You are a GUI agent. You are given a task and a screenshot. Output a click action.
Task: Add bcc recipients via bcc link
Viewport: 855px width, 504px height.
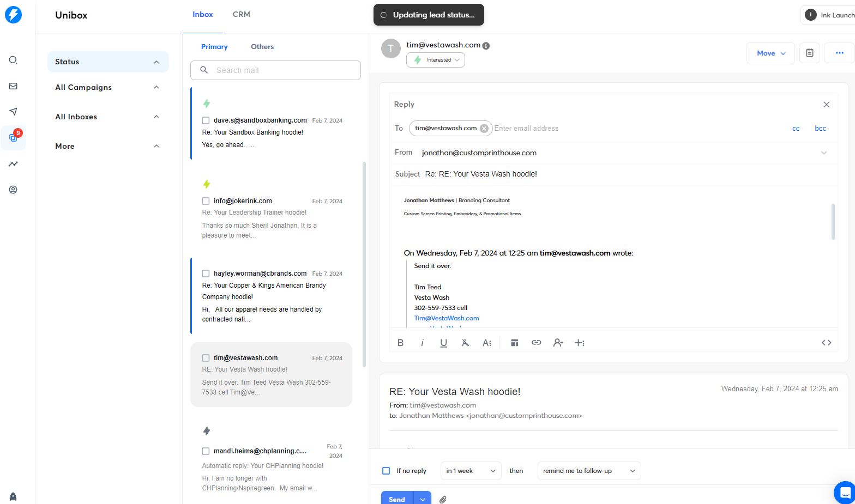click(820, 129)
